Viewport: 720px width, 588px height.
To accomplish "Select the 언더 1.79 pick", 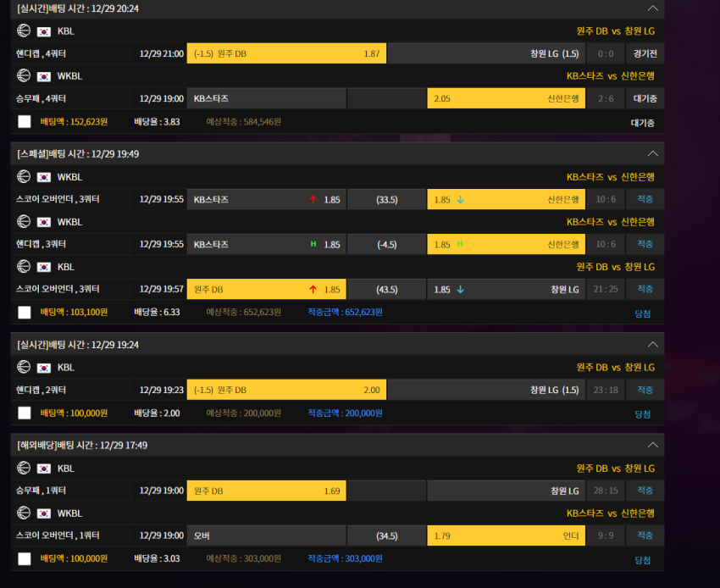I will 506,535.
